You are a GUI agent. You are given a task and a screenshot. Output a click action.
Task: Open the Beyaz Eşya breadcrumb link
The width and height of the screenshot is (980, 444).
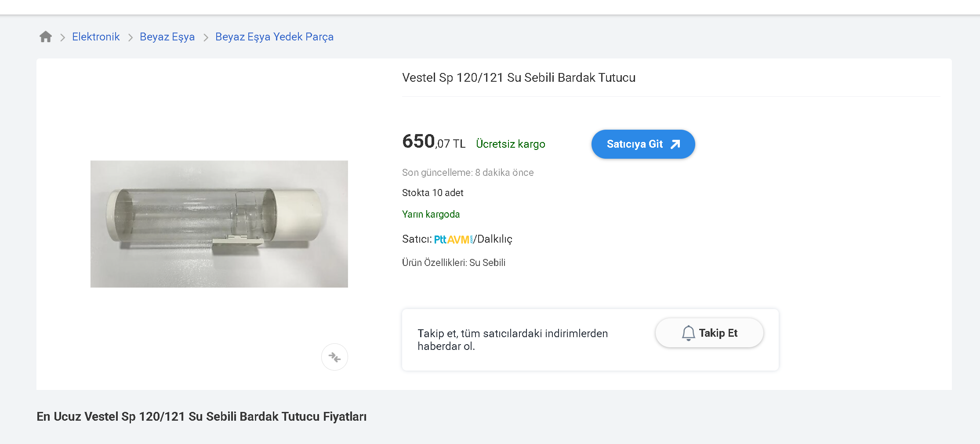[x=167, y=37]
